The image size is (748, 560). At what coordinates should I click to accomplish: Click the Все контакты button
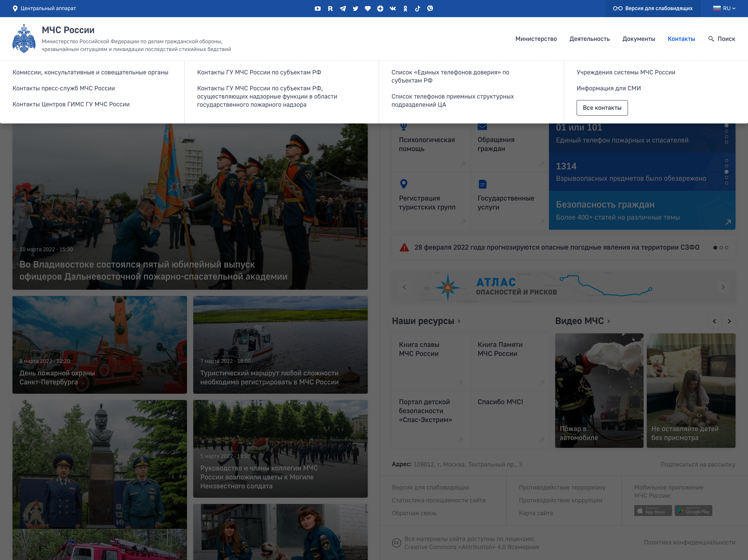602,108
